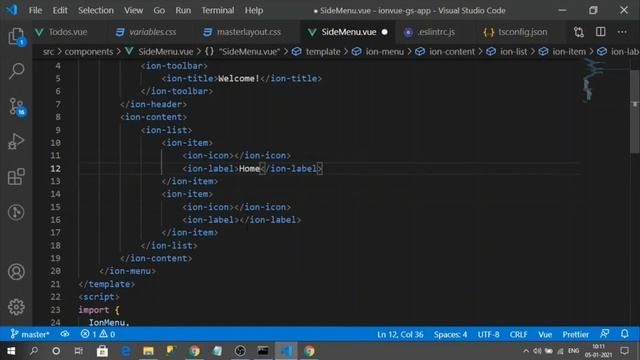This screenshot has height=360, width=640.
Task: Click the master branch in status bar
Action: (x=30, y=334)
